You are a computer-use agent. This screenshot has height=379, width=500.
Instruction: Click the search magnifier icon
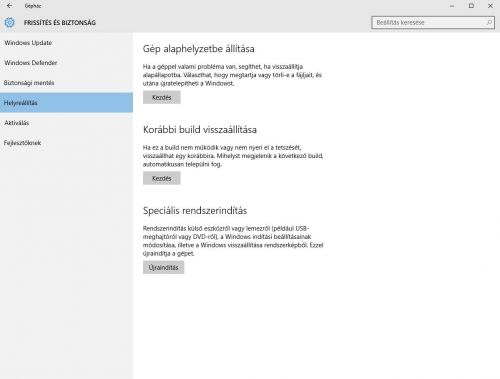tap(489, 23)
